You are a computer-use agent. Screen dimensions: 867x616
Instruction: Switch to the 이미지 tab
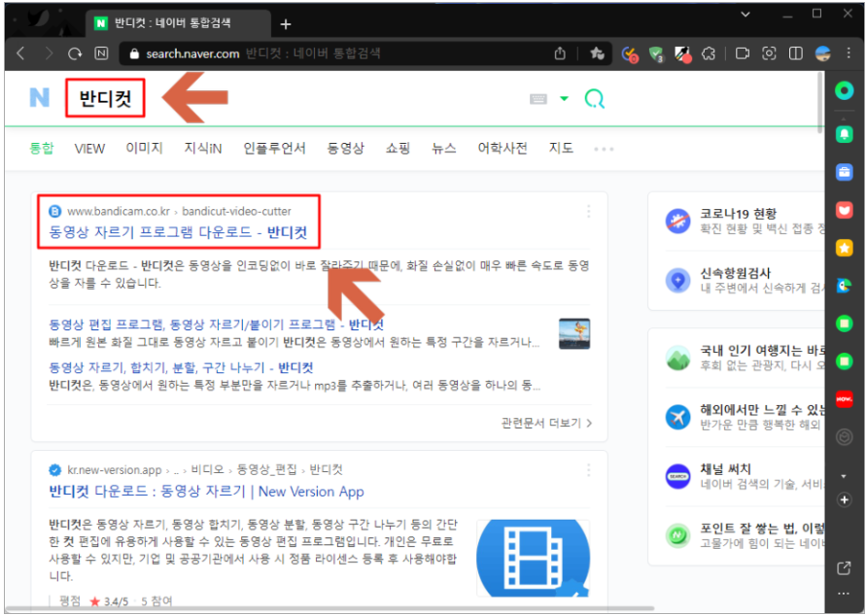click(x=144, y=149)
